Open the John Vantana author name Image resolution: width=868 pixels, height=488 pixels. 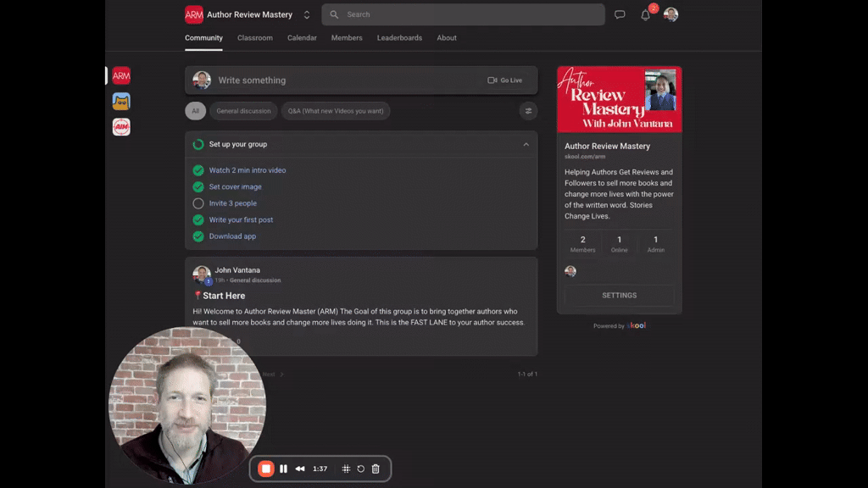(237, 270)
